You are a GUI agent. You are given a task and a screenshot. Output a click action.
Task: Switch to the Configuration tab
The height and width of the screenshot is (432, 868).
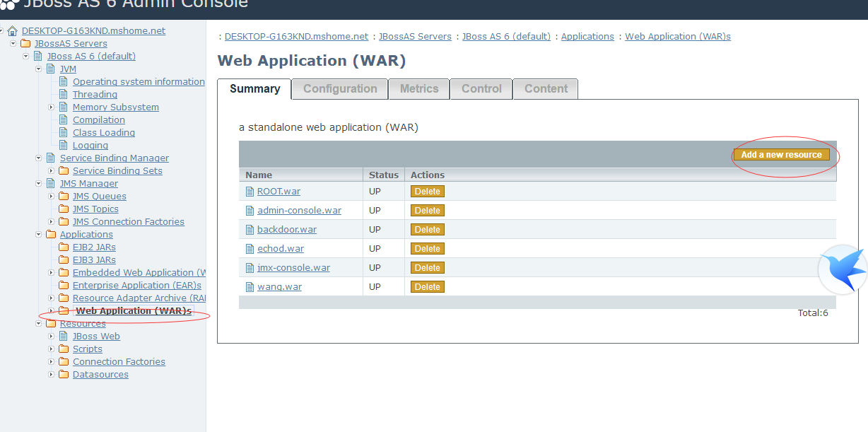[x=340, y=89]
